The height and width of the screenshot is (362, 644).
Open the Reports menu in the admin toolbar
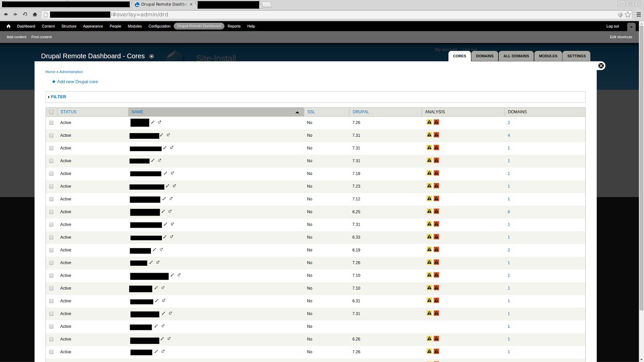click(234, 26)
